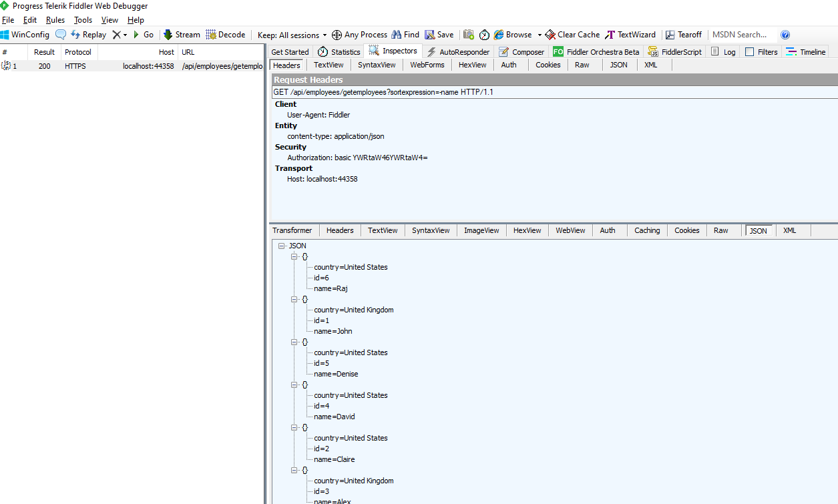Open the Get Started tab
The image size is (838, 504).
pyautogui.click(x=290, y=52)
